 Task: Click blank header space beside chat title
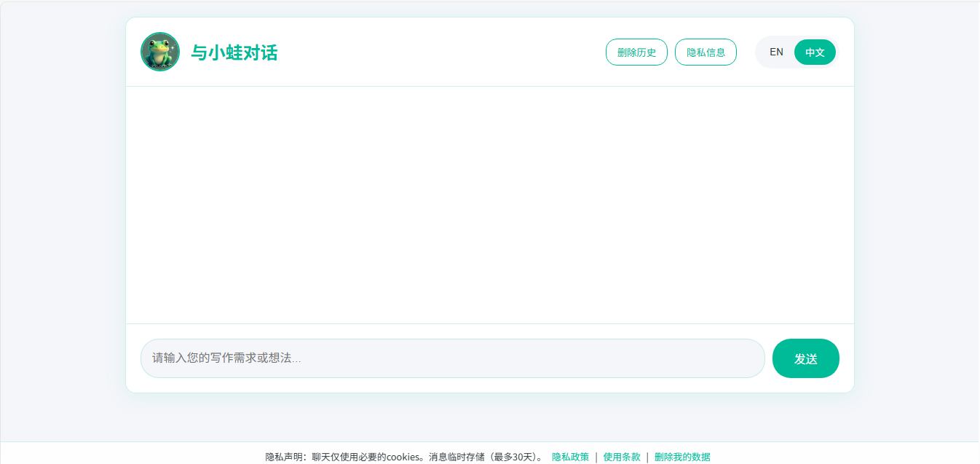pyautogui.click(x=437, y=52)
